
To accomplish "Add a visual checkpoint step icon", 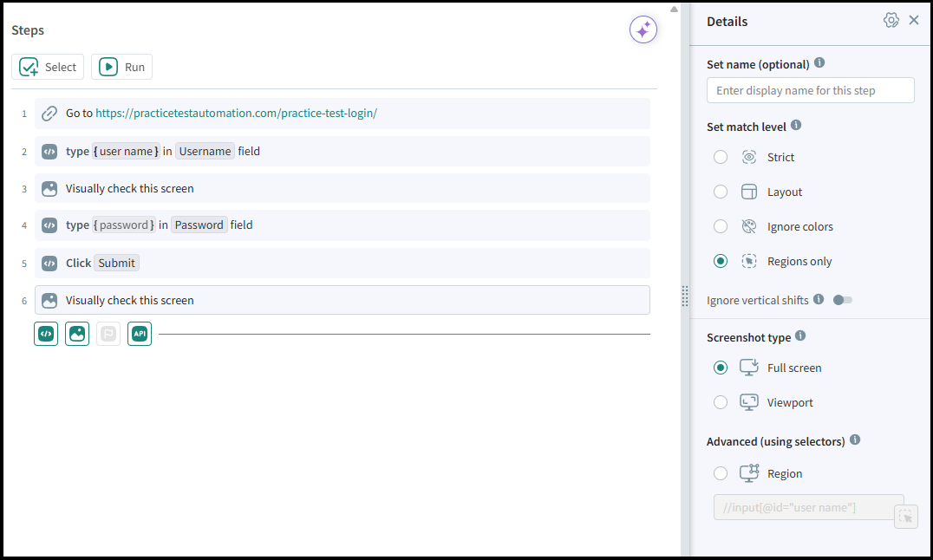I will pos(77,334).
